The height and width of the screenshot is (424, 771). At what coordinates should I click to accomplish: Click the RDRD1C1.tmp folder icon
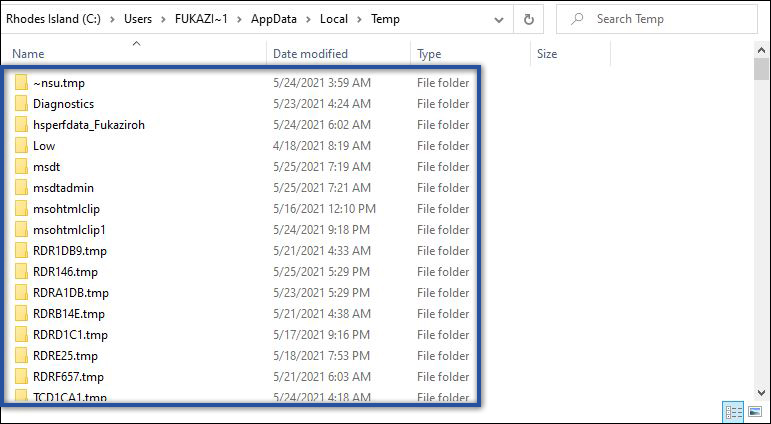click(21, 334)
